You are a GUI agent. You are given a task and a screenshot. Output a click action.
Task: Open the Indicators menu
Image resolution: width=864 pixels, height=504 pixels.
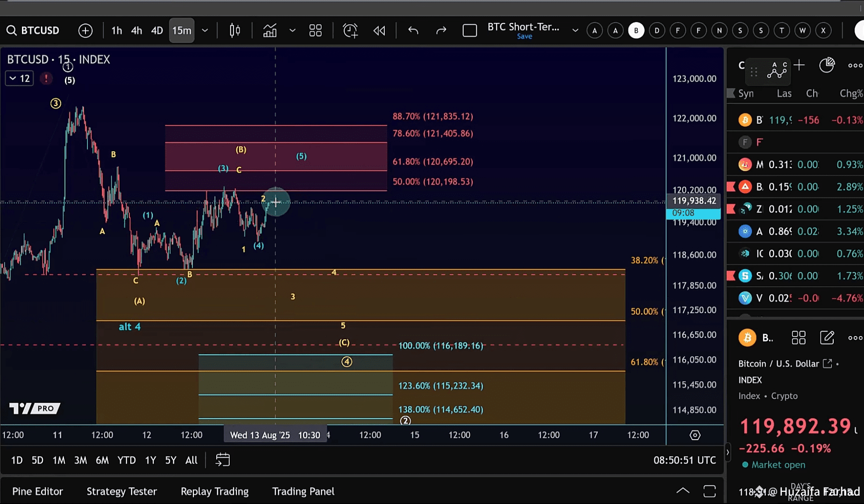coord(270,31)
